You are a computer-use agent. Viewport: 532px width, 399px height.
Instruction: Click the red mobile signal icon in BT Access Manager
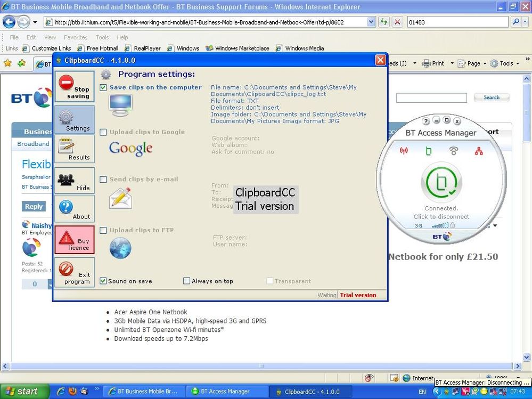(404, 151)
